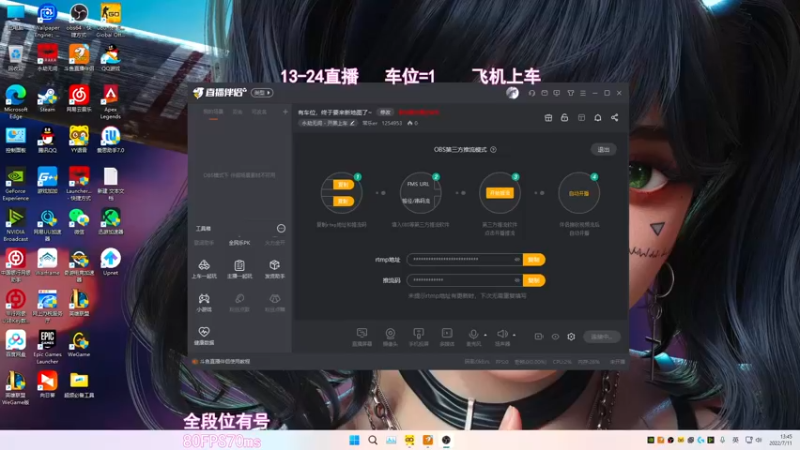The height and width of the screenshot is (450, 800).
Task: Click the 退出 button to leave OBS mode
Action: click(x=604, y=149)
